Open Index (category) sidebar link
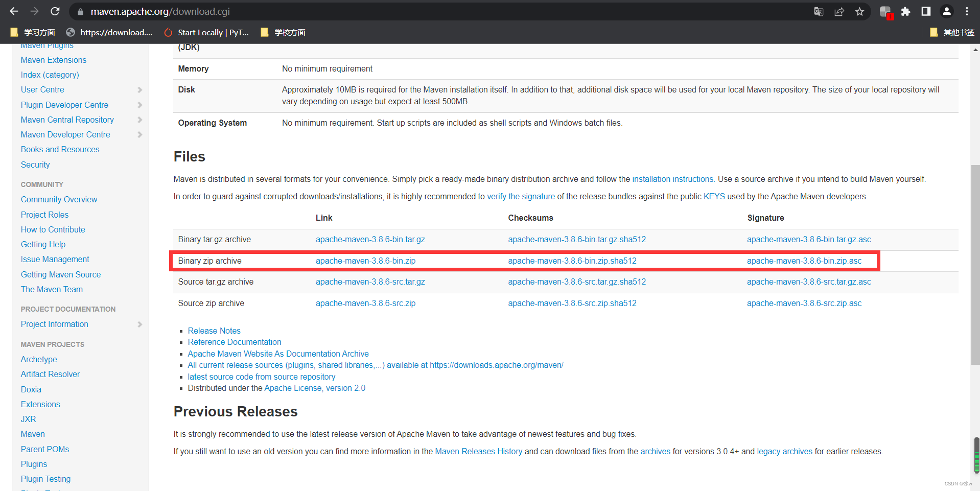 coord(50,75)
